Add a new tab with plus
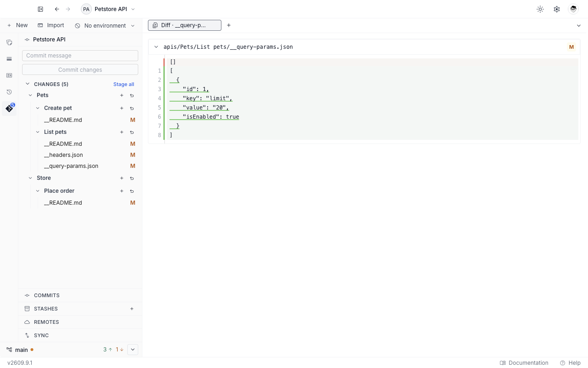588x368 pixels. click(229, 25)
